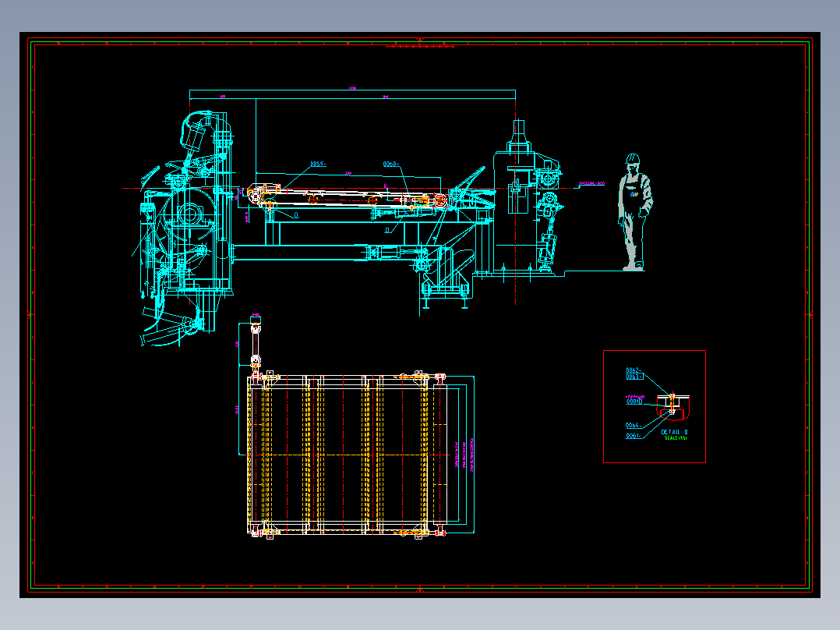Select the part label 0059-
The width and height of the screenshot is (840, 630).
[318, 164]
